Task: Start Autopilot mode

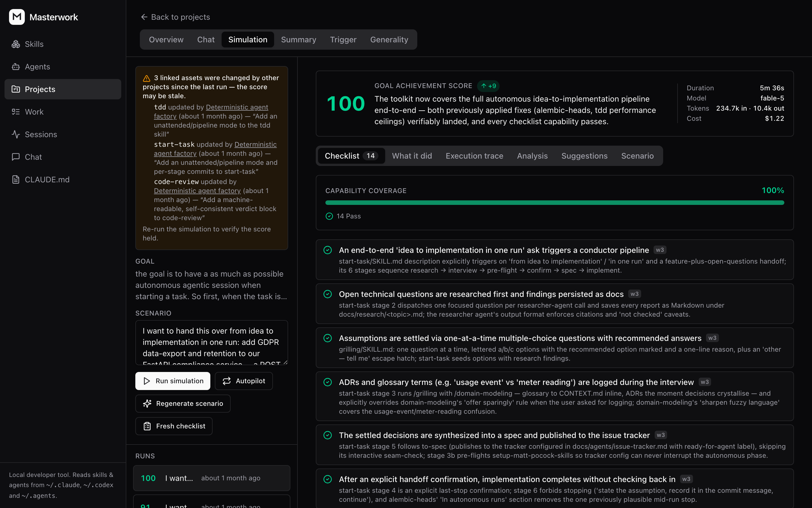Action: click(x=244, y=381)
